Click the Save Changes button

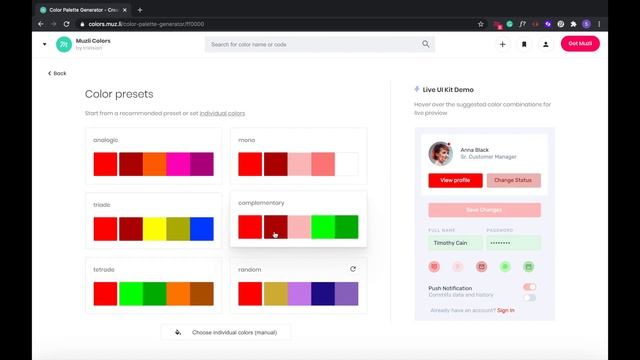[484, 210]
